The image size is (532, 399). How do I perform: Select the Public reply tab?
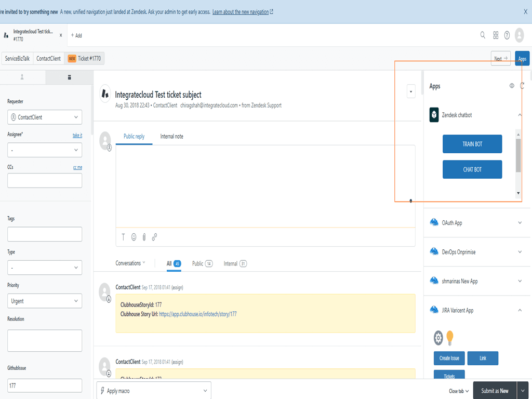pyautogui.click(x=134, y=137)
